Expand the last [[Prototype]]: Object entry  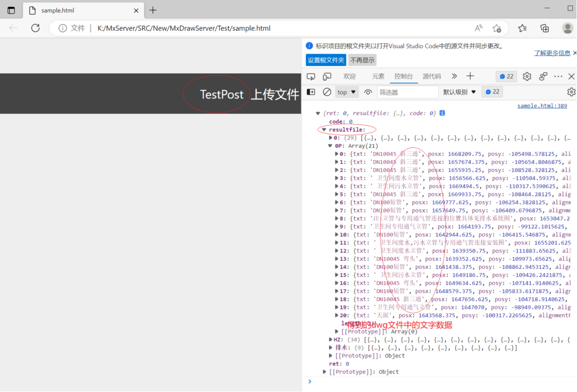(x=324, y=372)
